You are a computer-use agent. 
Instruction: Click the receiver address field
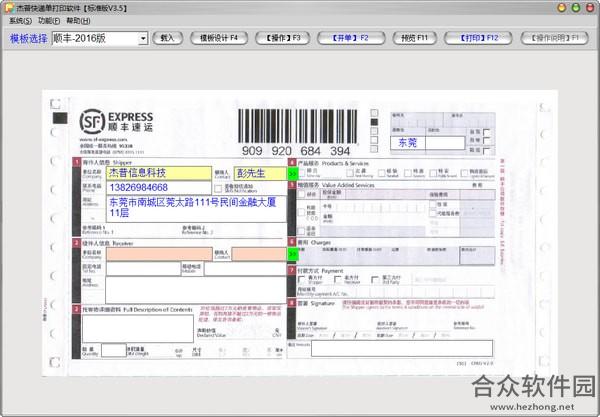pos(196,290)
